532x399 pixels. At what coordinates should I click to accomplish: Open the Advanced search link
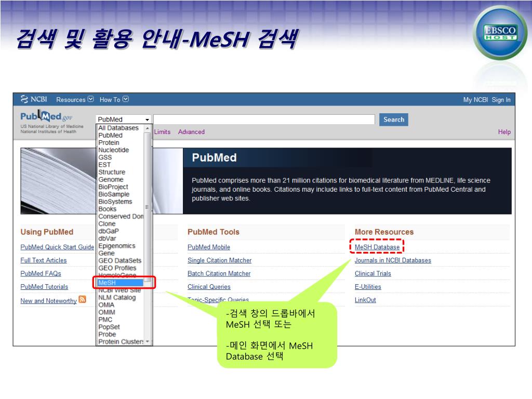[x=191, y=132]
